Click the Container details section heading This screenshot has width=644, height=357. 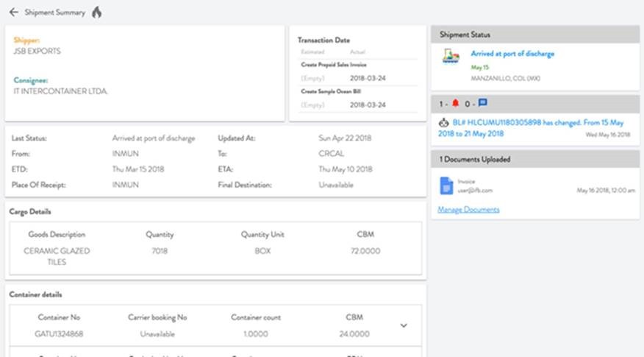click(x=35, y=294)
